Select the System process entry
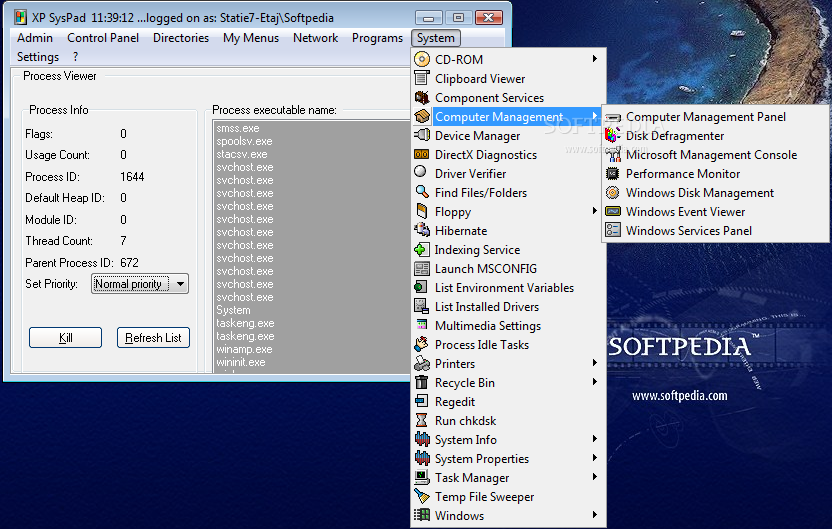Image resolution: width=832 pixels, height=529 pixels. tap(233, 310)
